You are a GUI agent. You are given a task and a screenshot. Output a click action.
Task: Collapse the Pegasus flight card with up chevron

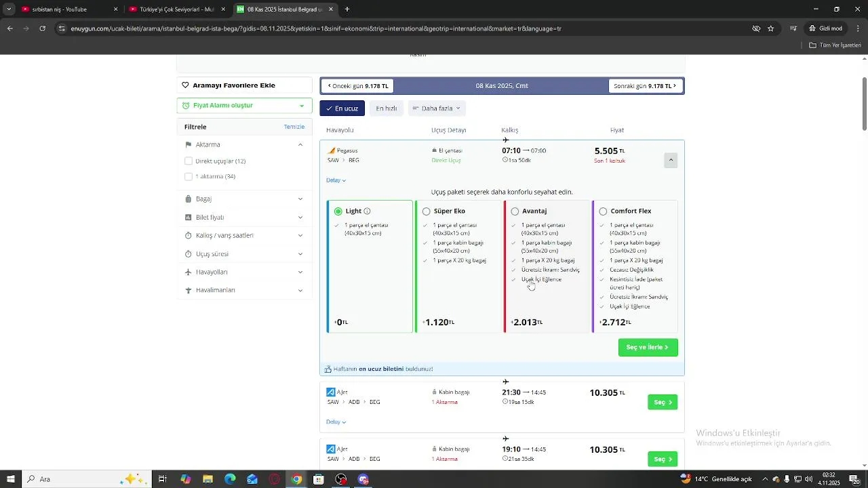pyautogui.click(x=671, y=161)
